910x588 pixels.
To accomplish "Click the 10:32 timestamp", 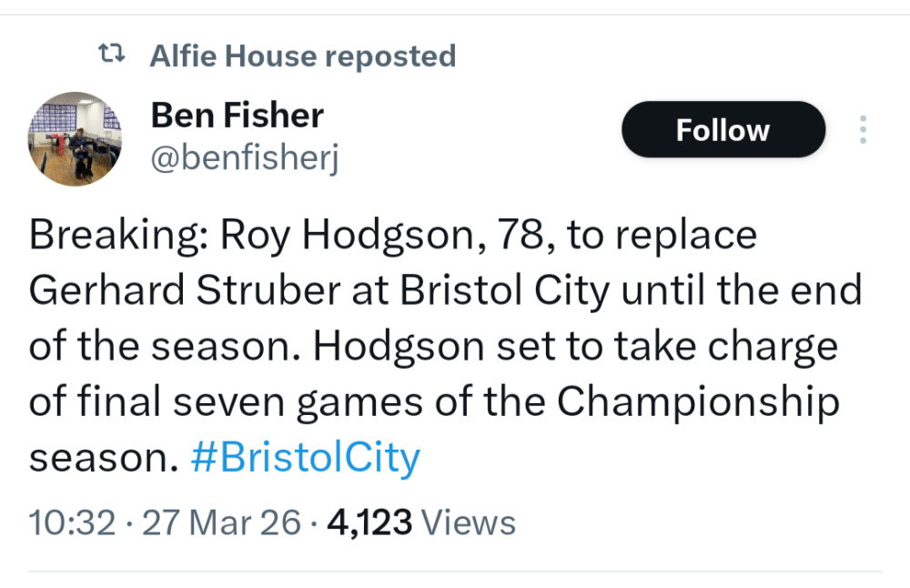I will (x=72, y=522).
